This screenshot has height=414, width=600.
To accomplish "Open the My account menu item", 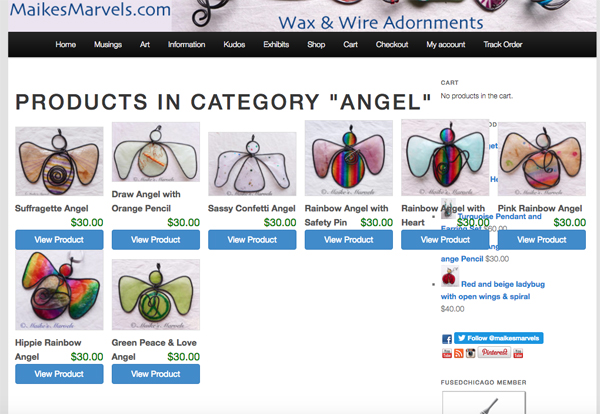I will 446,45.
